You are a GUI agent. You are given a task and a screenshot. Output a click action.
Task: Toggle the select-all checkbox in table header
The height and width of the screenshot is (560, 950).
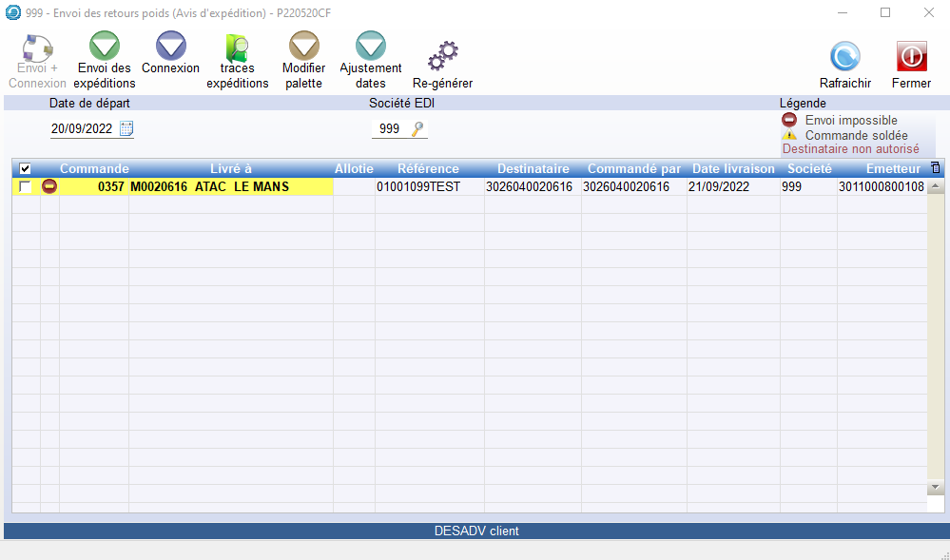[26, 169]
